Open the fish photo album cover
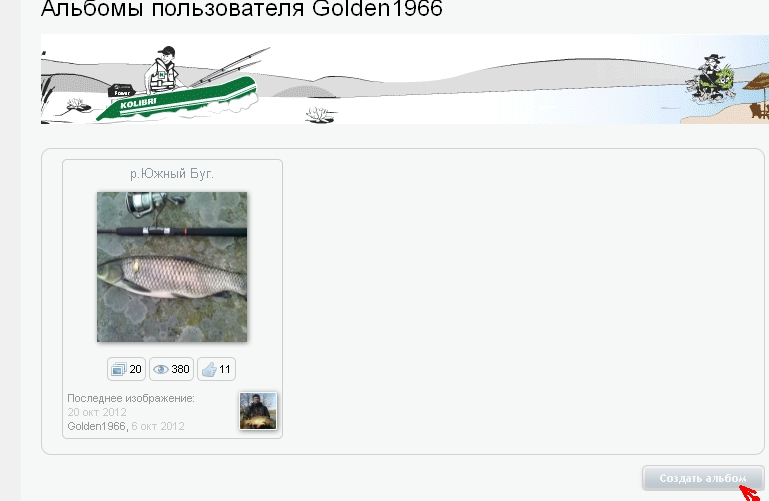The height and width of the screenshot is (501, 769). coord(171,267)
